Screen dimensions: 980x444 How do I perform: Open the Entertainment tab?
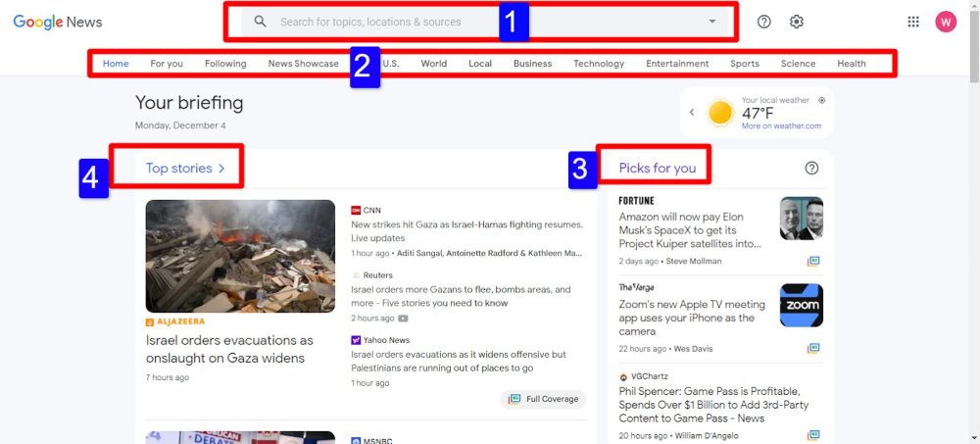pos(677,63)
